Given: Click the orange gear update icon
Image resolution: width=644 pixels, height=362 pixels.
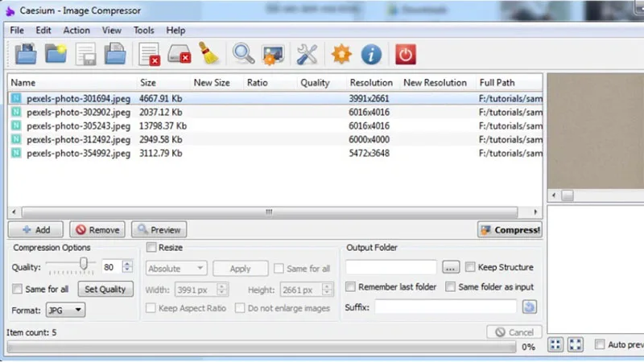Looking at the screenshot, I should click(x=341, y=54).
